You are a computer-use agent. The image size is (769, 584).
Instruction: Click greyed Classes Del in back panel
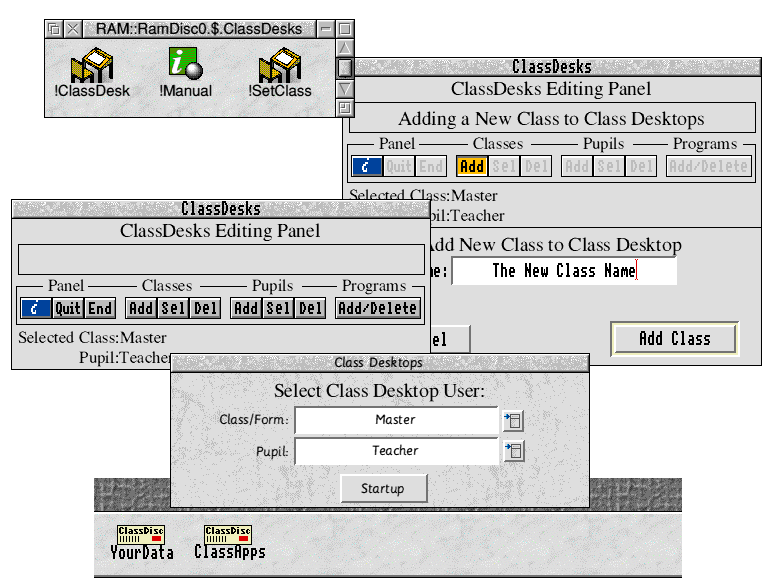(537, 166)
